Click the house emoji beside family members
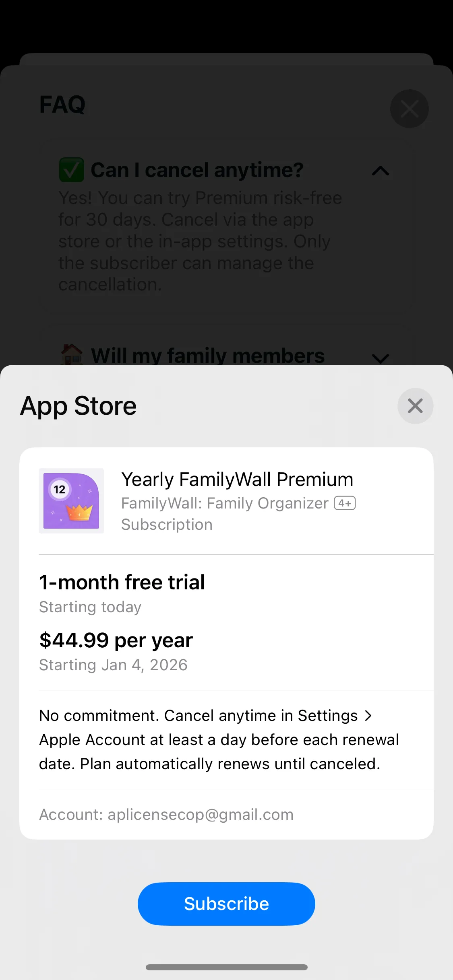This screenshot has height=980, width=453. pos(72,355)
